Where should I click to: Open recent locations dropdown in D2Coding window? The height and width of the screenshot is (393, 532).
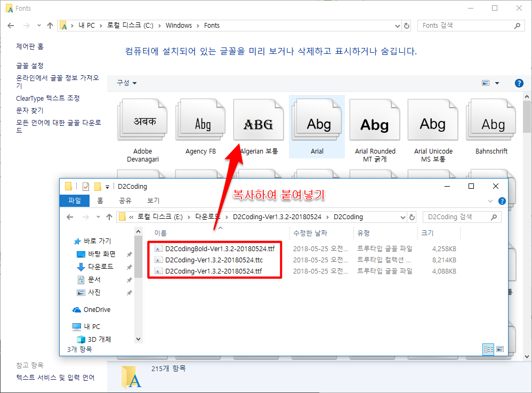pyautogui.click(x=98, y=217)
